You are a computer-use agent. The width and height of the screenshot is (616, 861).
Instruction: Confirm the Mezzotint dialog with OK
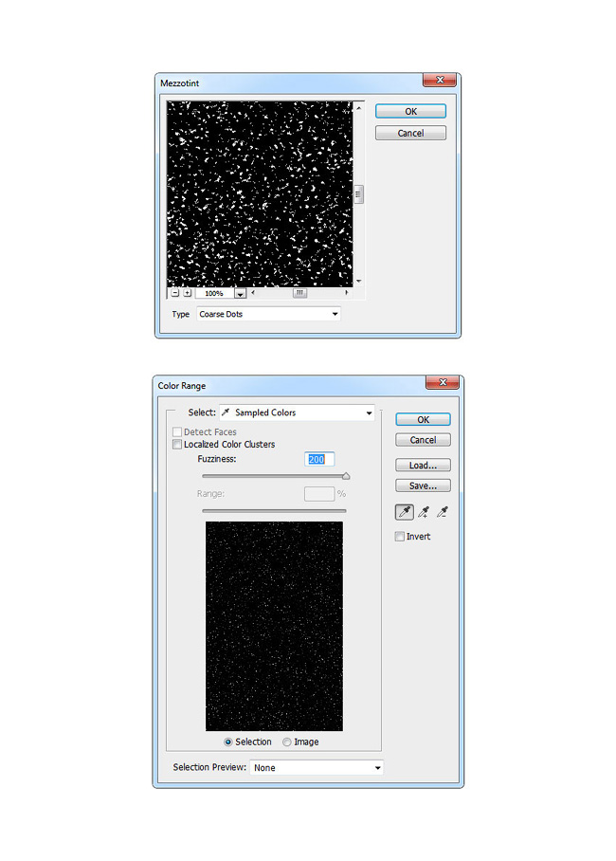(x=410, y=112)
